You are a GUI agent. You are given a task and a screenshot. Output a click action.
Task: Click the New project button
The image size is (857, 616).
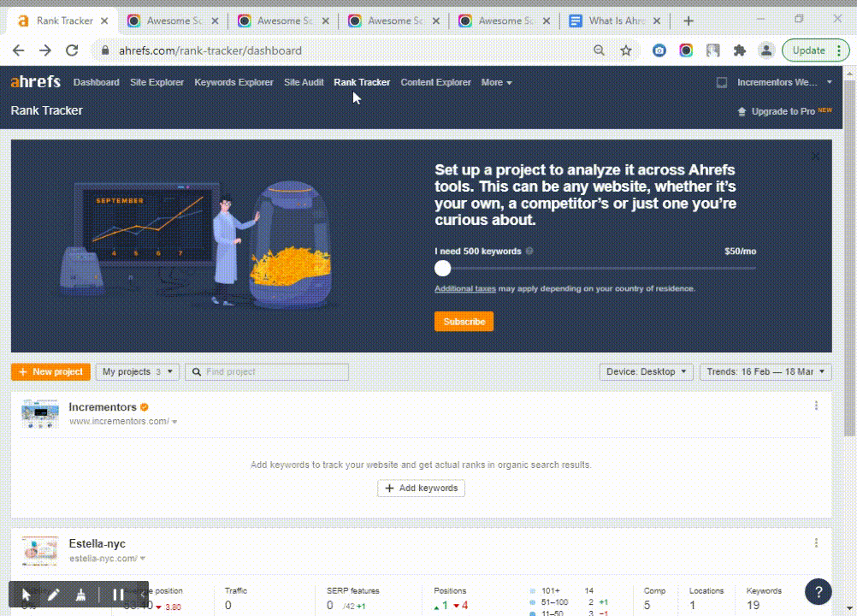point(50,371)
